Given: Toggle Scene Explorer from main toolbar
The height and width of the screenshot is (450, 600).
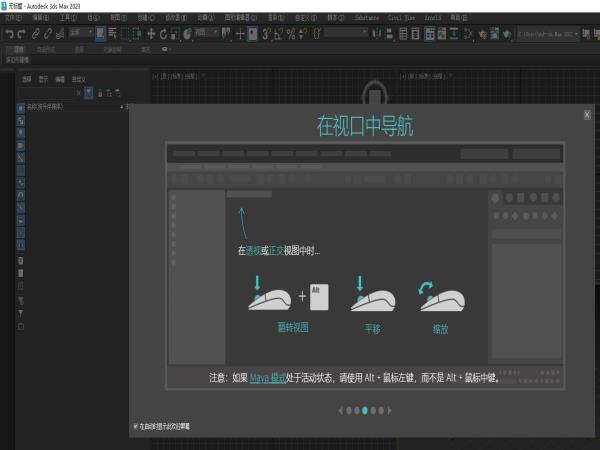Looking at the screenshot, I should [x=403, y=34].
